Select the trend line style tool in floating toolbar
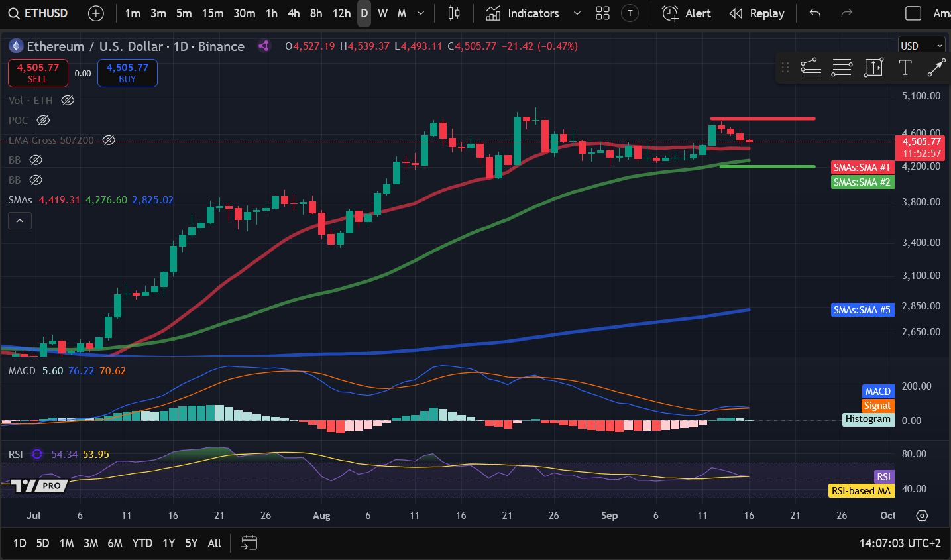Screen dimensions: 951x560 click(811, 68)
